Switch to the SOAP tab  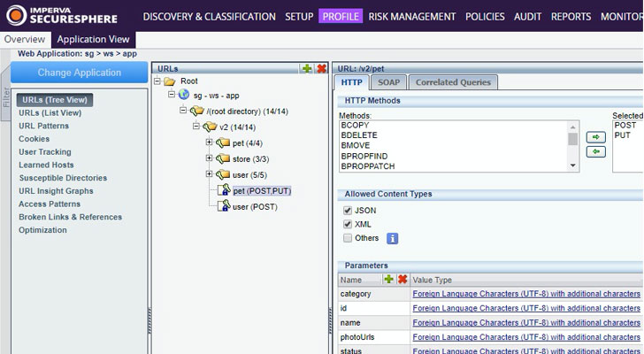(387, 82)
